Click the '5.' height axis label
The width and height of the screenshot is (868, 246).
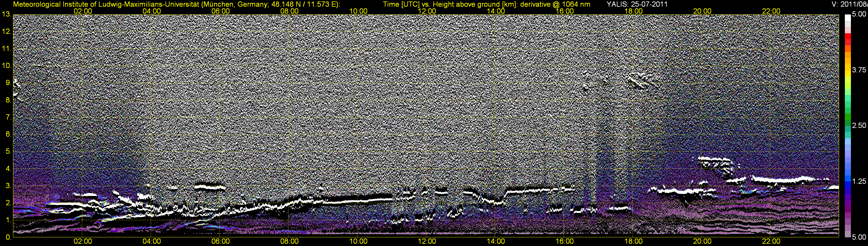(x=8, y=151)
